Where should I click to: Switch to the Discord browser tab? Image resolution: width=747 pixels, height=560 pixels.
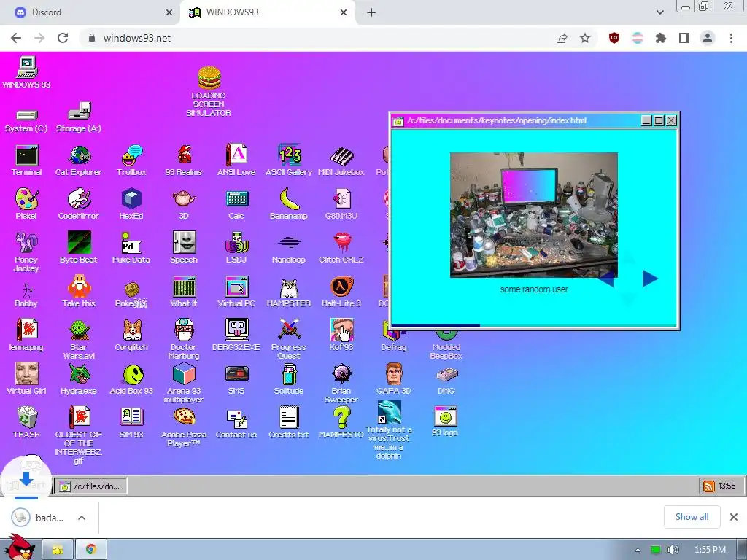[x=90, y=12]
